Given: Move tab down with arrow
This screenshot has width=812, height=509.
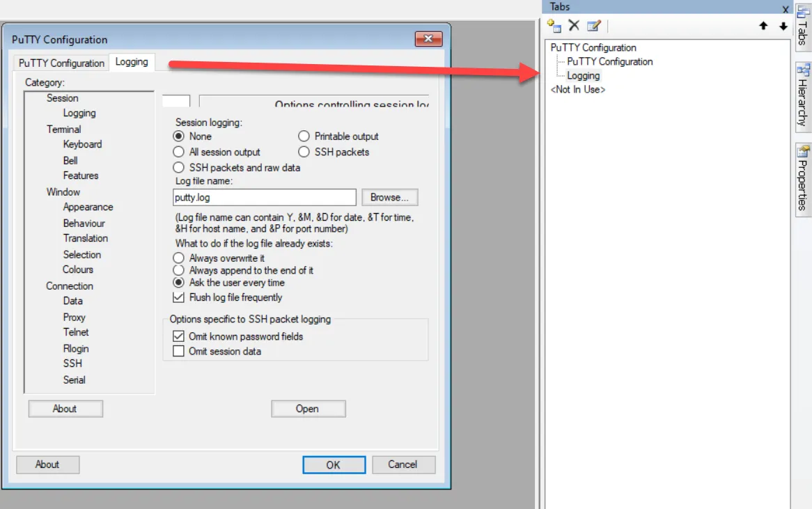Looking at the screenshot, I should coord(783,26).
